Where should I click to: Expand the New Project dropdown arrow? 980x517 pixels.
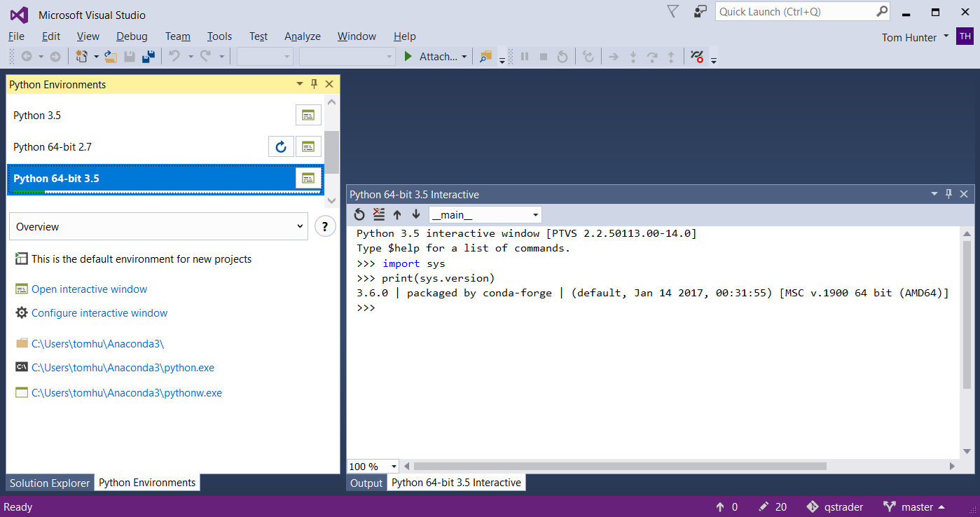[96, 57]
